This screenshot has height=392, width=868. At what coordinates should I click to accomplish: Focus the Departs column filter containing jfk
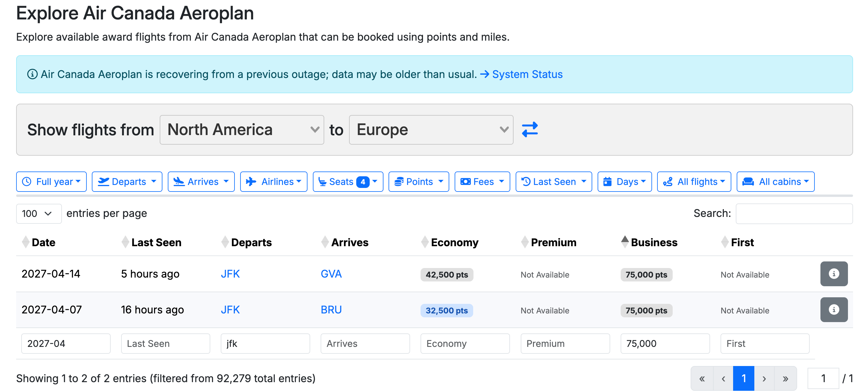click(265, 344)
